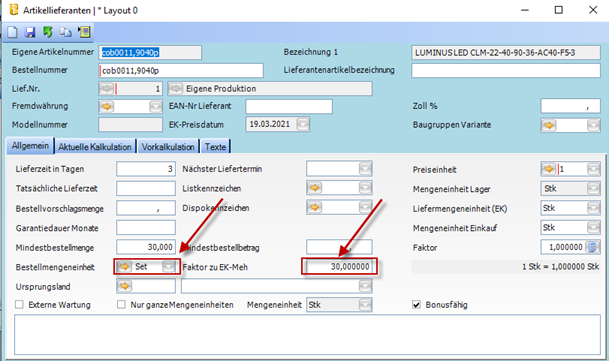Viewport: 609px width, 361px height.
Task: Uncheck the Bonusfähig checkbox
Action: pos(416,305)
